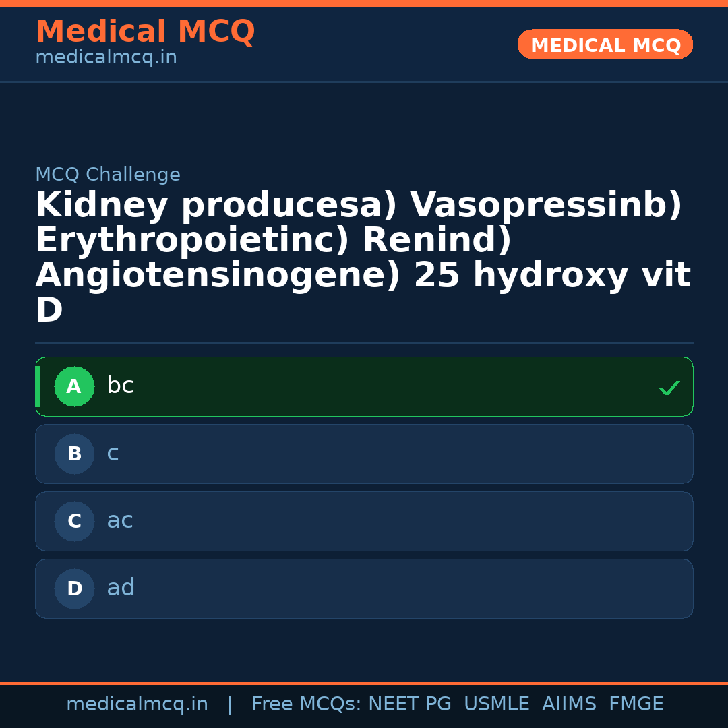
Task: Click the letter B circle badge
Action: (74, 454)
